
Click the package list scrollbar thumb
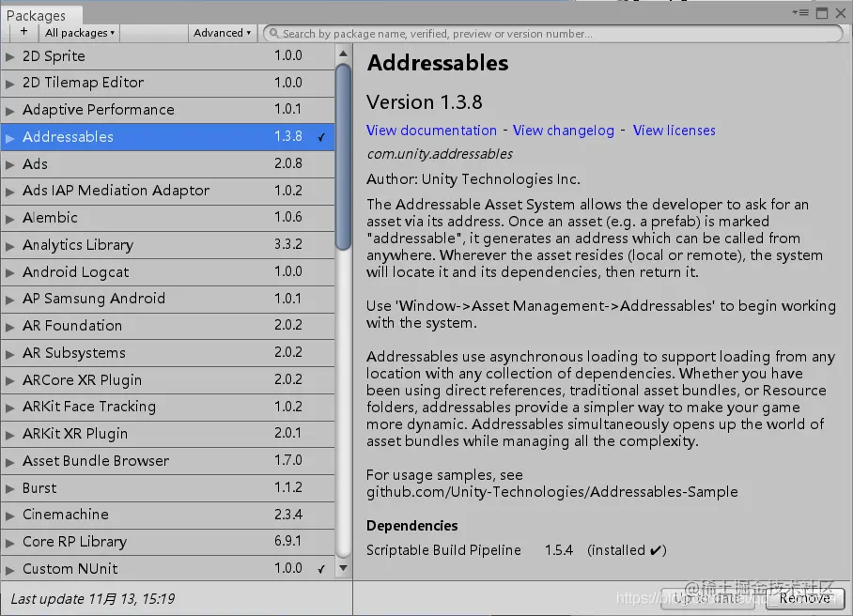pos(343,157)
